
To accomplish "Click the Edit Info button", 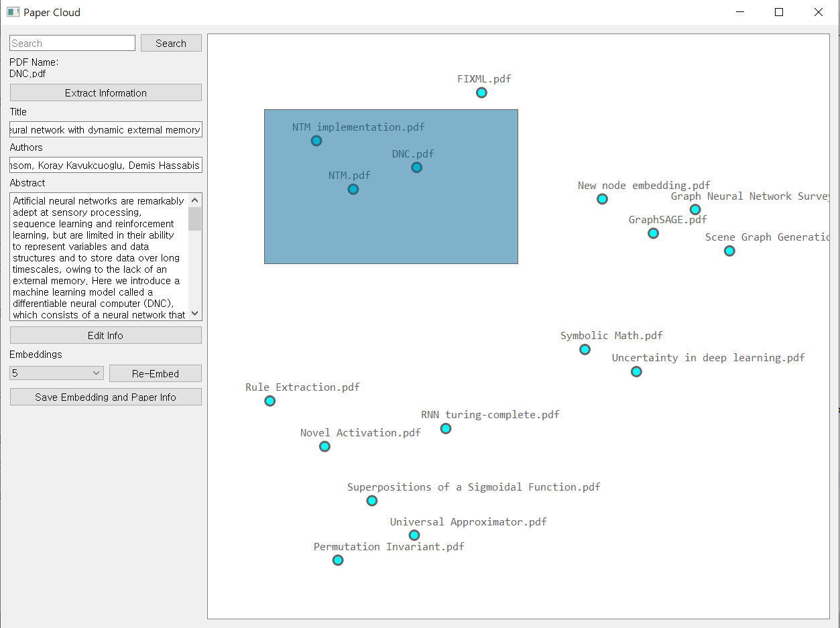I will [x=106, y=335].
